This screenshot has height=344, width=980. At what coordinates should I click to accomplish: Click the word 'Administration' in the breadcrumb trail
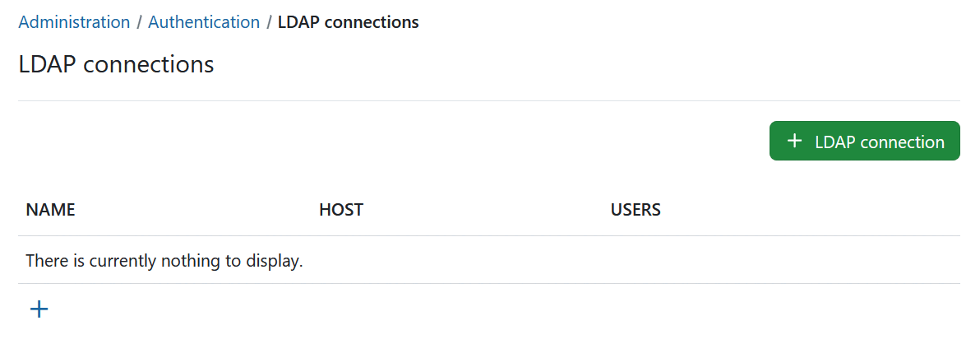74,22
